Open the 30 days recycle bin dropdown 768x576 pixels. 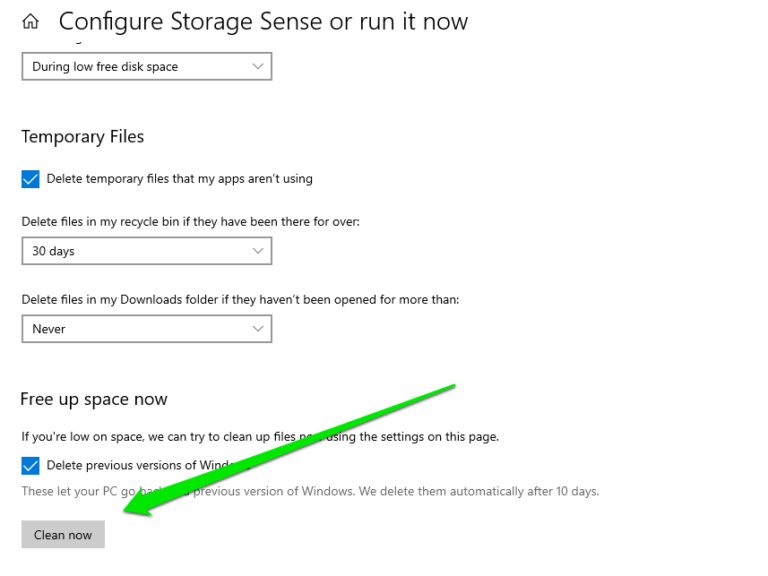pos(146,251)
